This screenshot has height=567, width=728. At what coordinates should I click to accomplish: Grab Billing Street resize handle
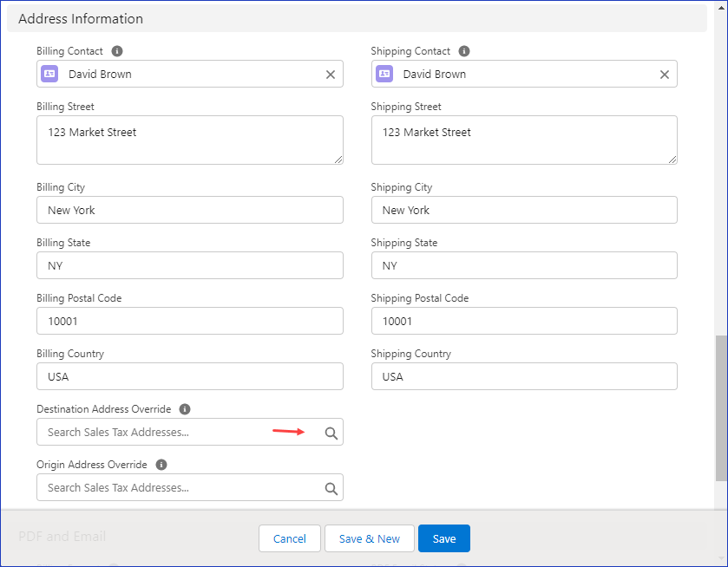[x=338, y=160]
